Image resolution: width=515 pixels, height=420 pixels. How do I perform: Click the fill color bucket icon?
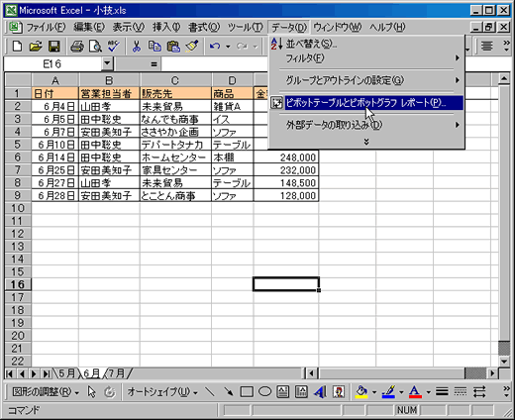(361, 392)
